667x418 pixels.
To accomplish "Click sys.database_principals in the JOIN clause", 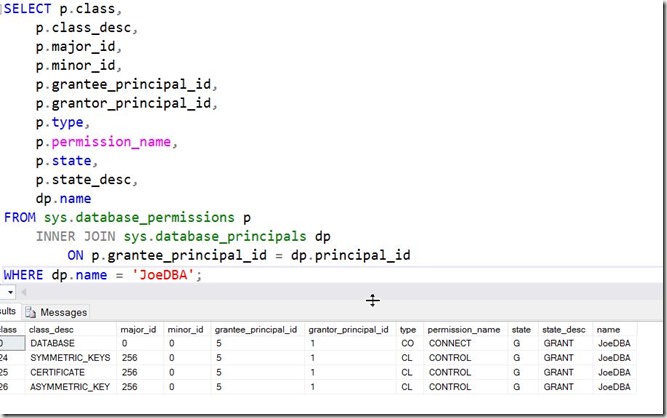I will tap(215, 236).
